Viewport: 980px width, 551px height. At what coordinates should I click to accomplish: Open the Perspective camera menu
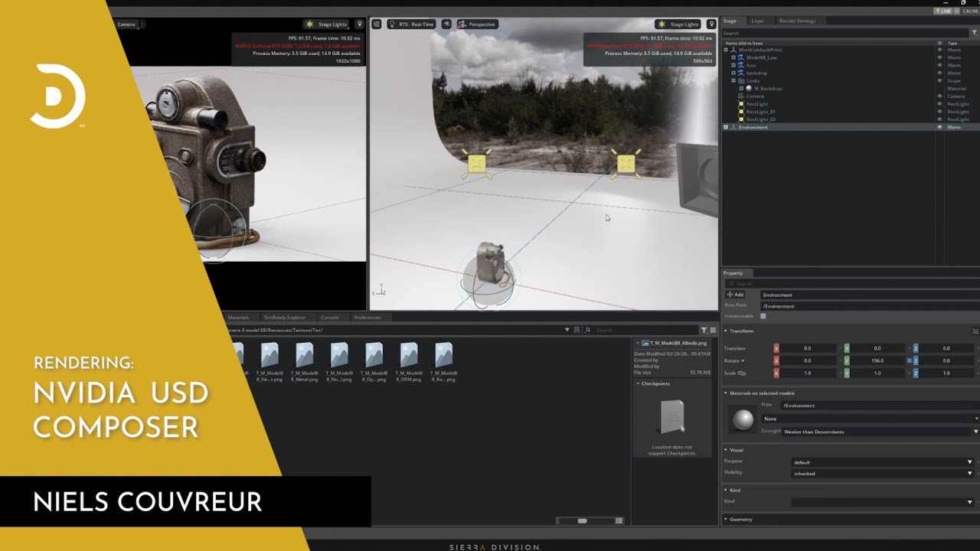476,24
